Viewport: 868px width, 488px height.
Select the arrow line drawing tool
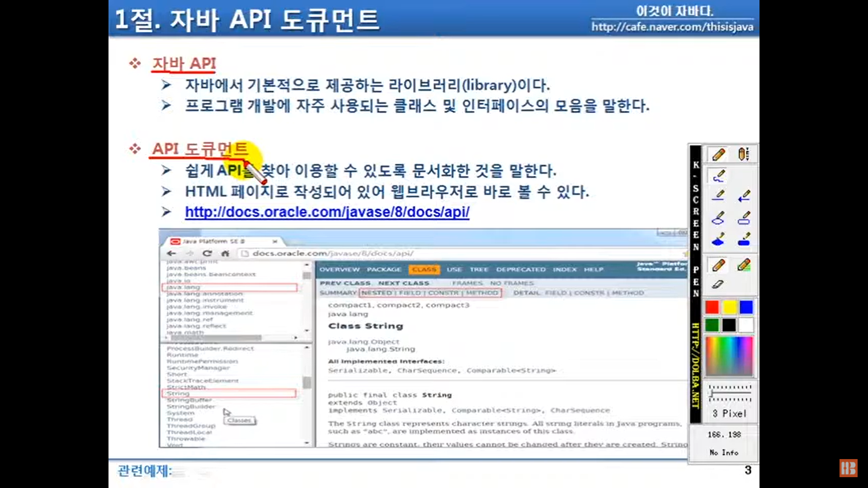744,196
